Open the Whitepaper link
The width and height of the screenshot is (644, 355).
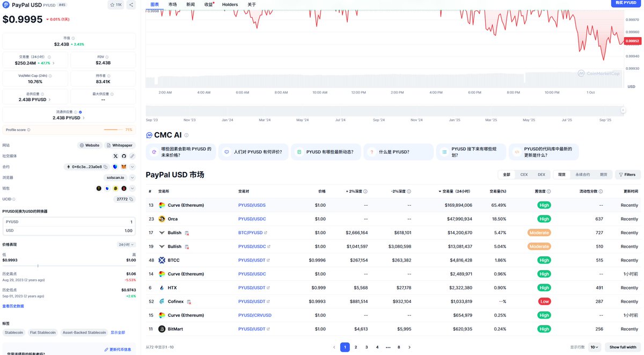119,145
